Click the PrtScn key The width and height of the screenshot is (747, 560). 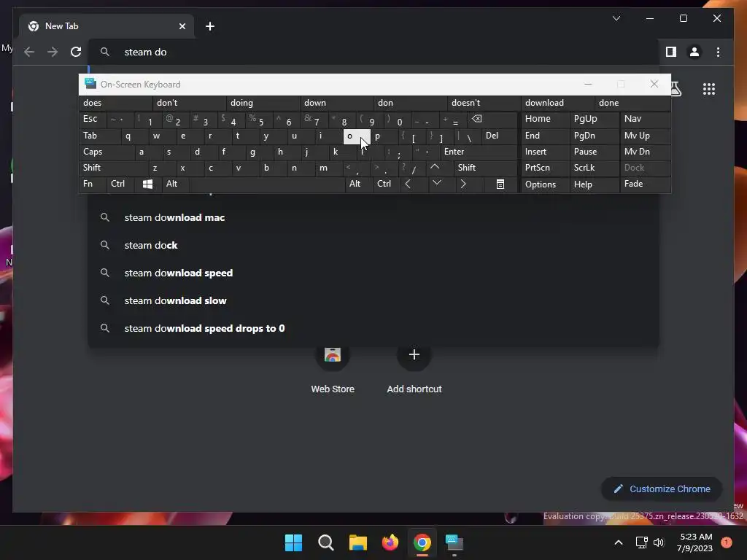point(545,168)
